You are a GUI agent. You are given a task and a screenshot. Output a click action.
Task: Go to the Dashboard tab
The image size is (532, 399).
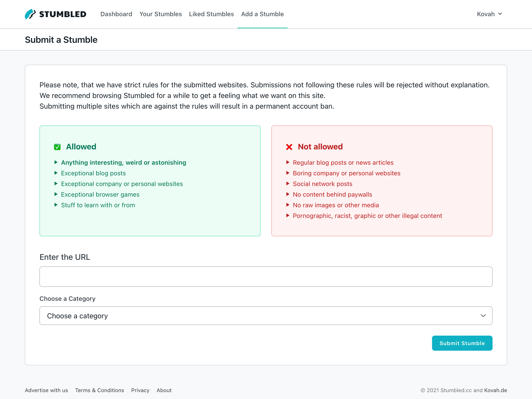(116, 14)
